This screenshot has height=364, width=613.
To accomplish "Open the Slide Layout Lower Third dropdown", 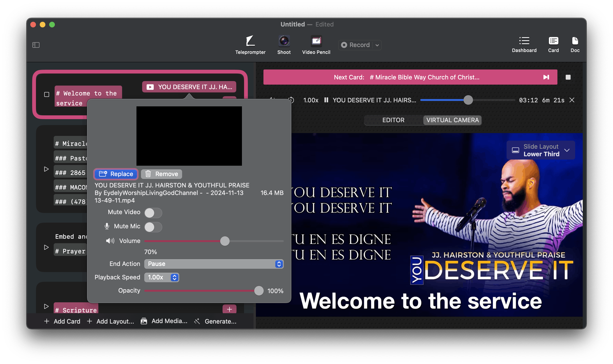I will tap(541, 150).
